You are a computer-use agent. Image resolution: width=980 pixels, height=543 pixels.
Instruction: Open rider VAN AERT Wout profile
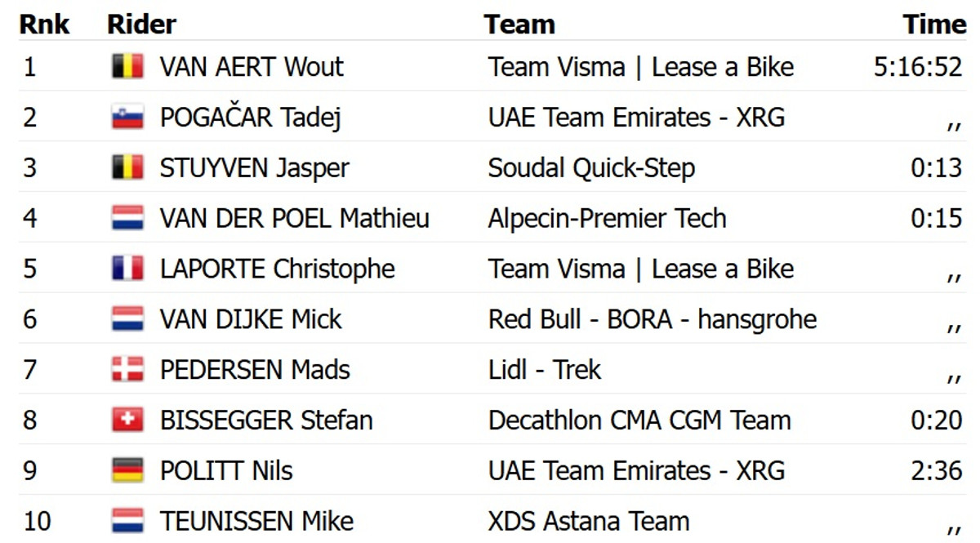[252, 67]
